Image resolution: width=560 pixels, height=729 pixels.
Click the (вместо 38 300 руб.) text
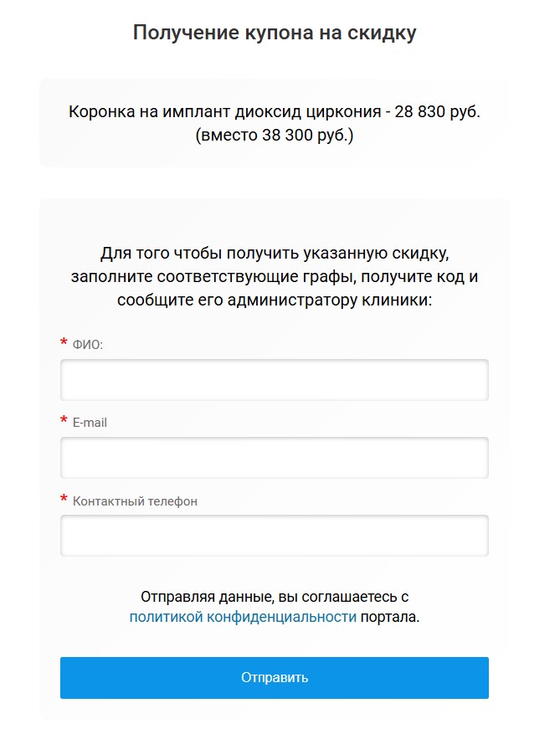pyautogui.click(x=274, y=134)
